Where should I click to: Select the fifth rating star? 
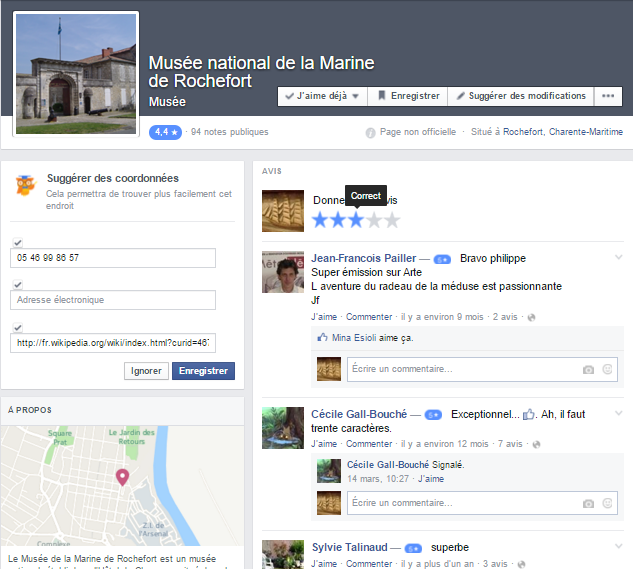392,220
